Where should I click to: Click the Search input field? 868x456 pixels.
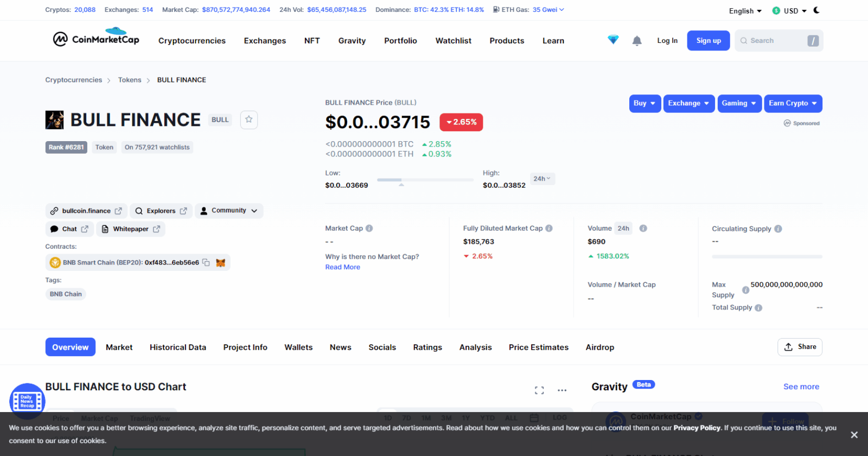(x=779, y=41)
